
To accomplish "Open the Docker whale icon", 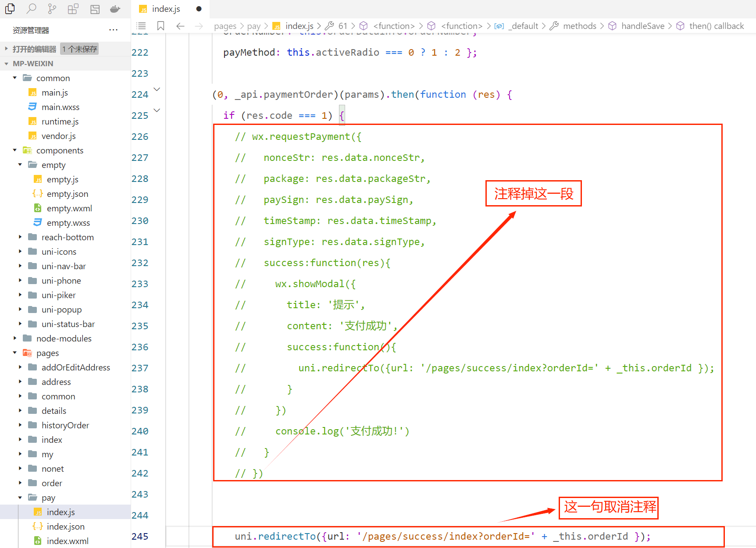I will point(115,9).
